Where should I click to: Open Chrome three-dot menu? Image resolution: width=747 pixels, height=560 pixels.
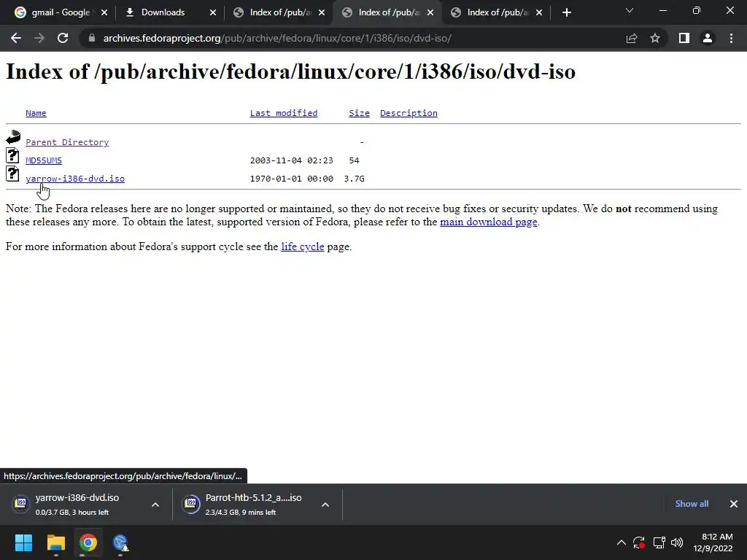click(x=731, y=38)
